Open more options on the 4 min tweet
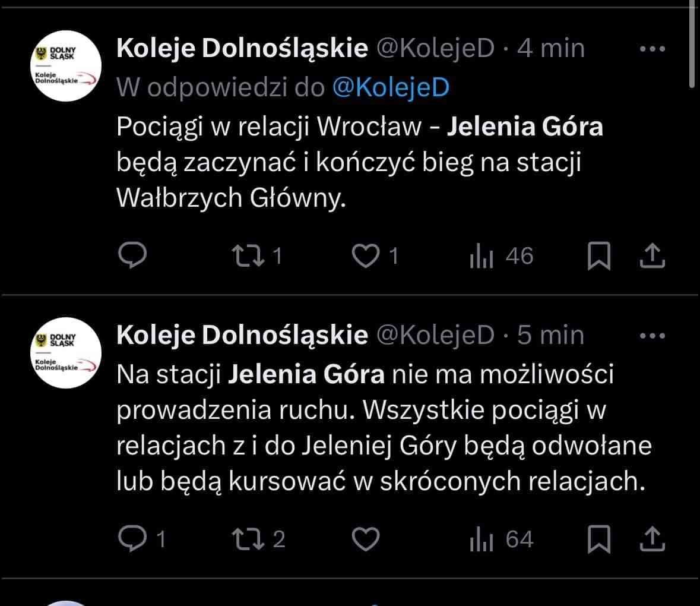Viewport: 700px width, 606px height. click(x=653, y=49)
